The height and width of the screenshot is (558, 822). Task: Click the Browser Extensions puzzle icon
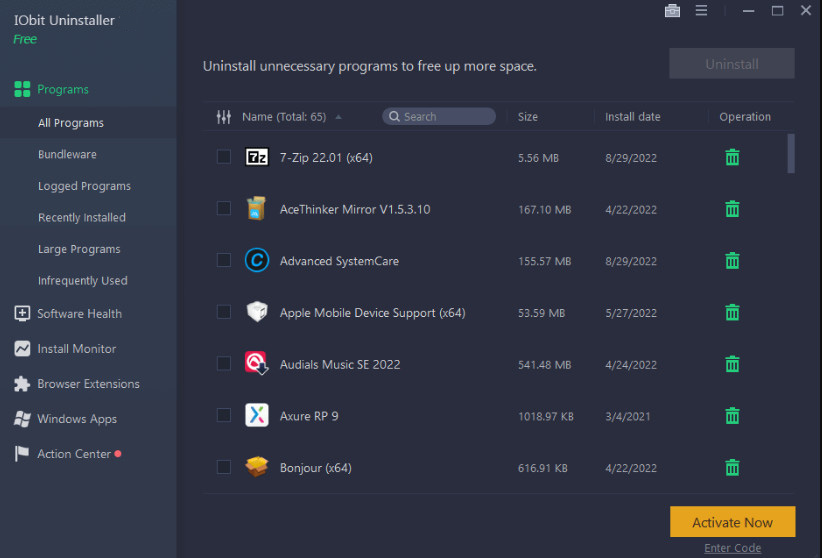coord(22,384)
